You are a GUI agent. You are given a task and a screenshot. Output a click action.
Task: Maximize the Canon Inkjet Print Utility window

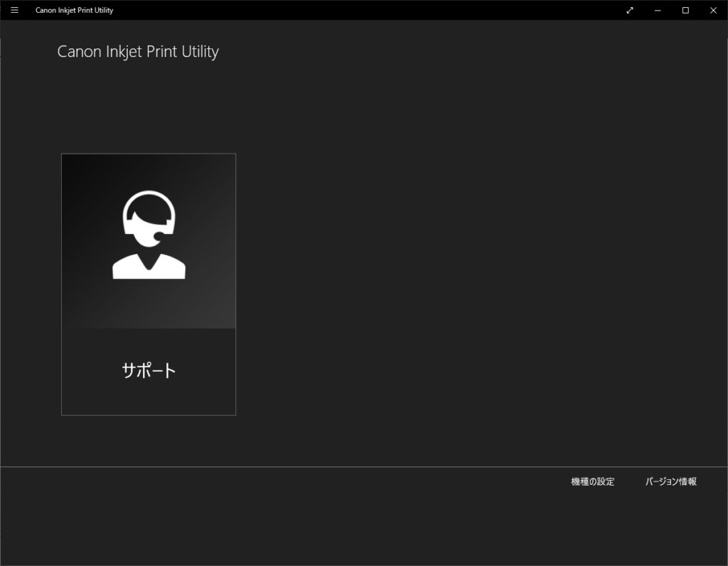click(x=685, y=10)
